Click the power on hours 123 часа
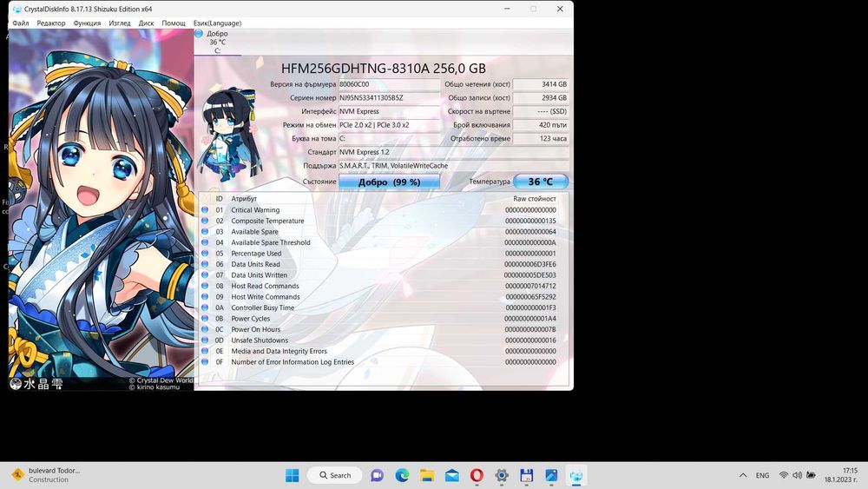The height and width of the screenshot is (489, 868). pyautogui.click(x=541, y=138)
